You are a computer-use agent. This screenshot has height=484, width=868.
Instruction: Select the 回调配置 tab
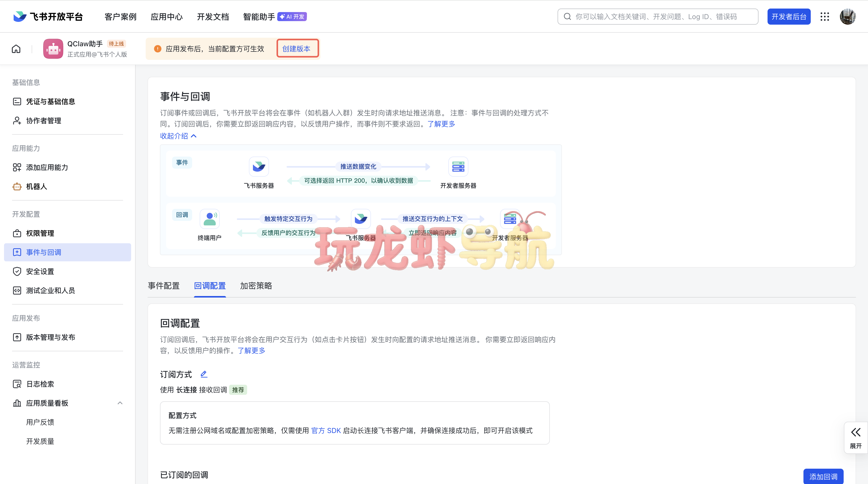(x=209, y=286)
